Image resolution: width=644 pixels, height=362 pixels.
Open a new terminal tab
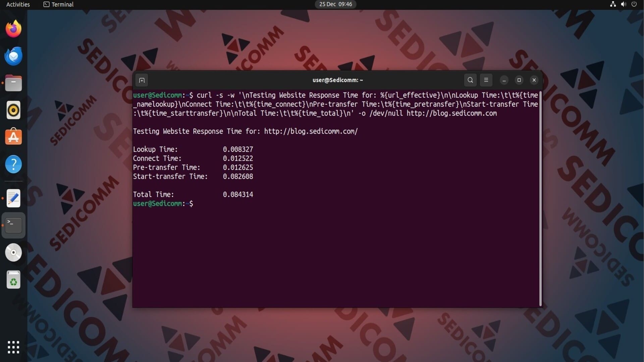(142, 80)
